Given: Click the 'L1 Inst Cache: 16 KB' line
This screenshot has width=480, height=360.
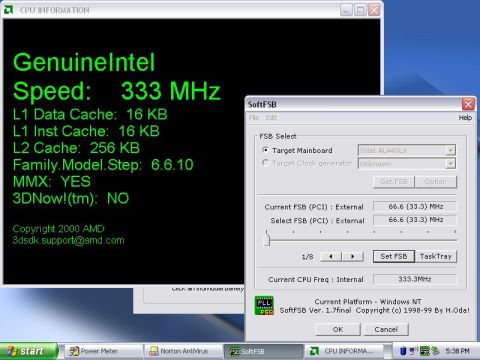Looking at the screenshot, I should 86,131.
